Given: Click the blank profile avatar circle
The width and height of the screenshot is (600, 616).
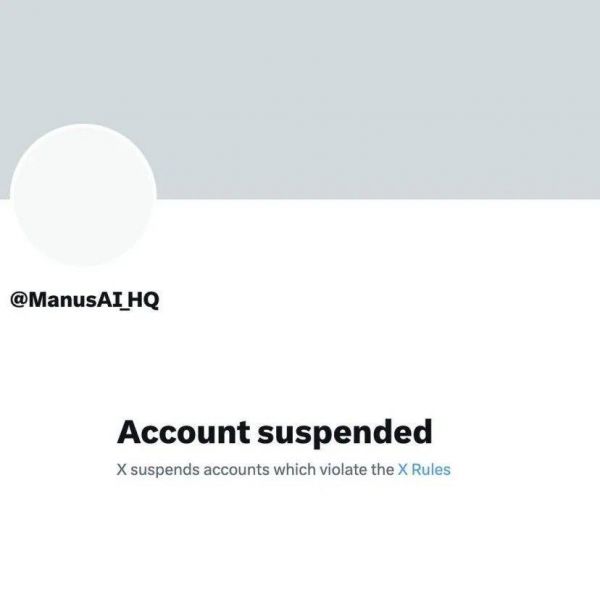Looking at the screenshot, I should [x=83, y=195].
